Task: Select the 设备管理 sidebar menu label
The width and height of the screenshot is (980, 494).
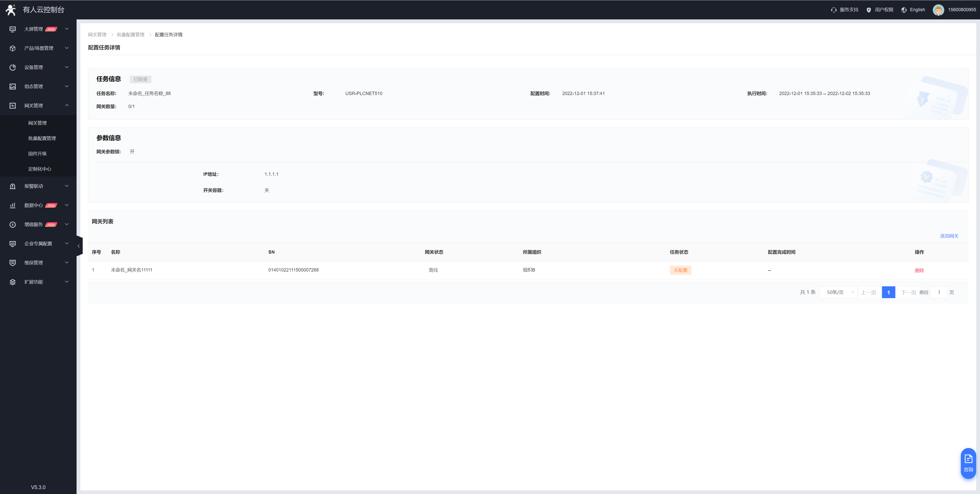Action: click(33, 67)
